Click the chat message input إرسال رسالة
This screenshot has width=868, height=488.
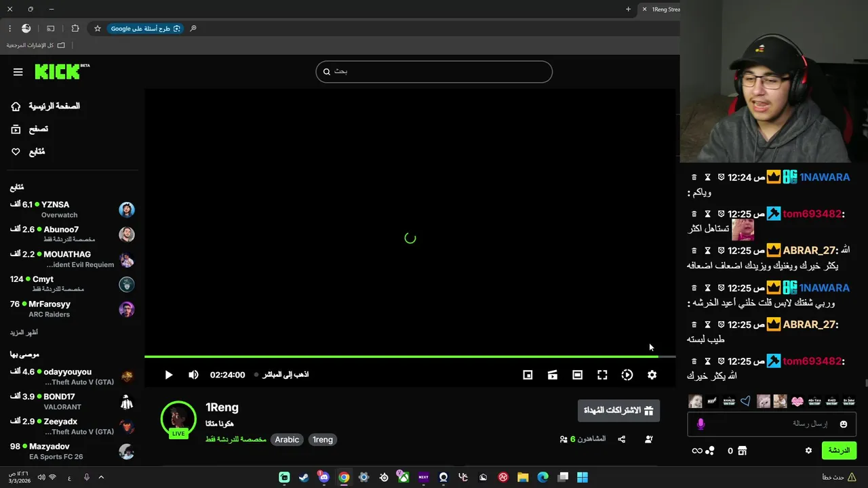tap(772, 424)
